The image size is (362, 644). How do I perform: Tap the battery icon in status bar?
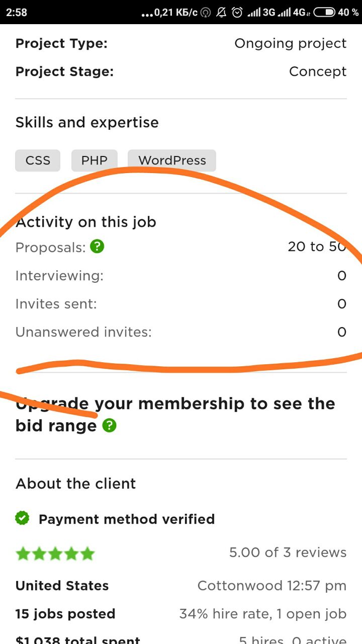324,12
